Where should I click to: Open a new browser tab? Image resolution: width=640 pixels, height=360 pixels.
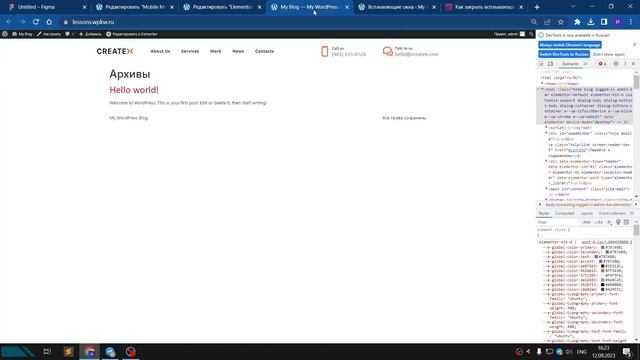537,7
